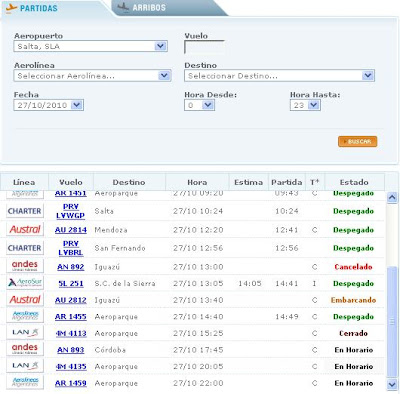
Task: Click the Hora column header
Action: point(197,182)
